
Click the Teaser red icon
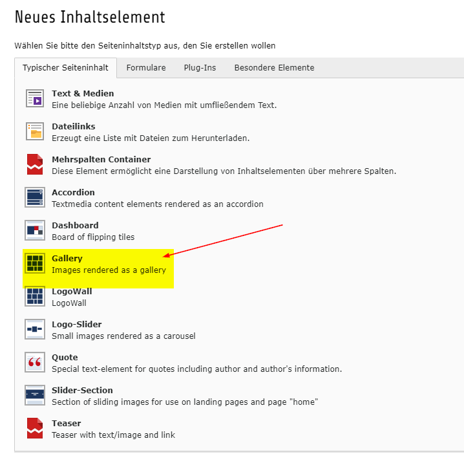pyautogui.click(x=35, y=428)
